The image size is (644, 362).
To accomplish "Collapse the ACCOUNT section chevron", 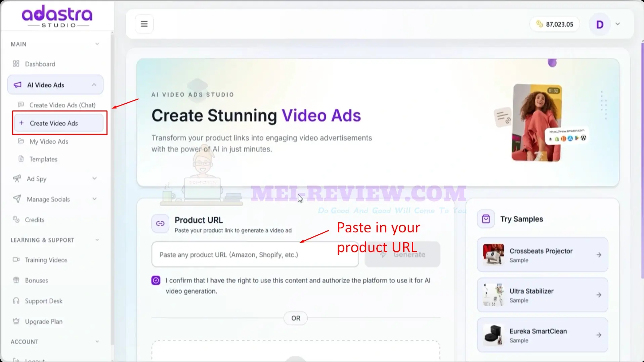I will [97, 342].
